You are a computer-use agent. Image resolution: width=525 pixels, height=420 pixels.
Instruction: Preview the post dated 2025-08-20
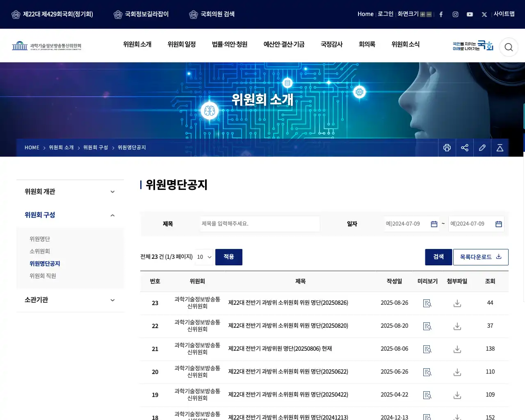pyautogui.click(x=427, y=326)
